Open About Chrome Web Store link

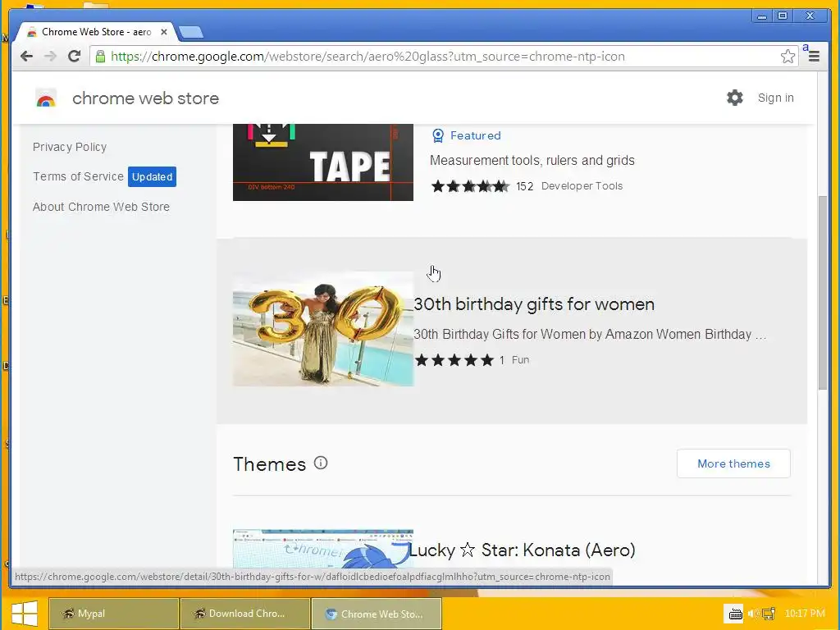click(101, 207)
